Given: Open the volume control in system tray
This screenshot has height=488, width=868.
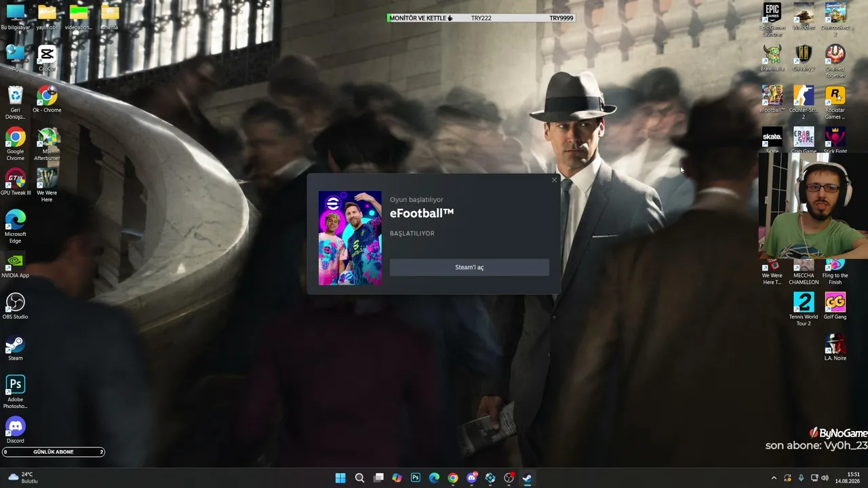Looking at the screenshot, I should pos(825,478).
